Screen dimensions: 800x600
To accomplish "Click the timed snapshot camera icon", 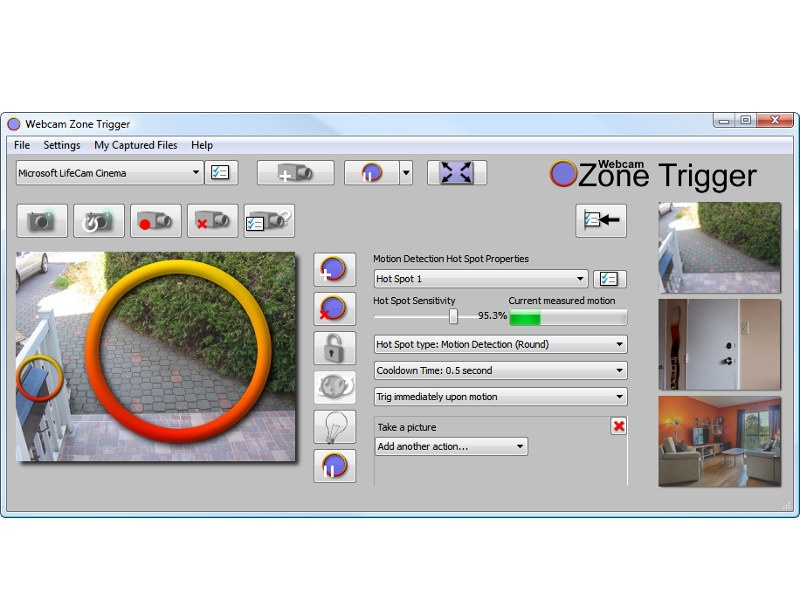I will click(98, 221).
